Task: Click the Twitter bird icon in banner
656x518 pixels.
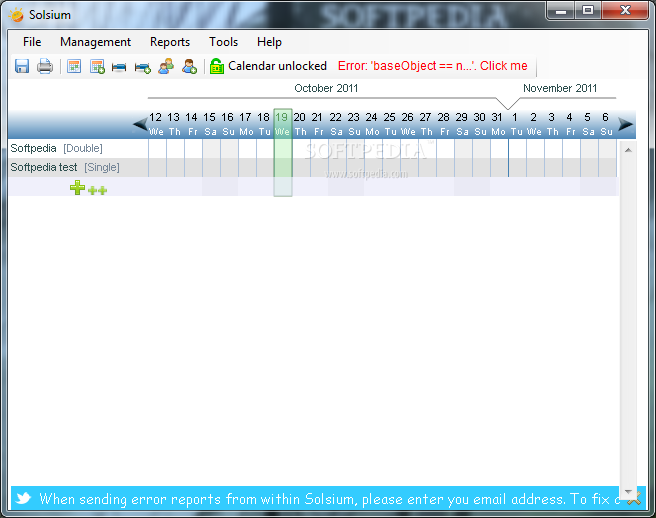Action: click(x=23, y=498)
